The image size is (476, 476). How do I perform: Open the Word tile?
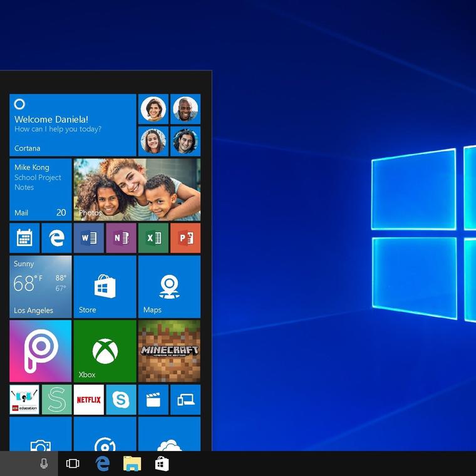click(x=89, y=238)
